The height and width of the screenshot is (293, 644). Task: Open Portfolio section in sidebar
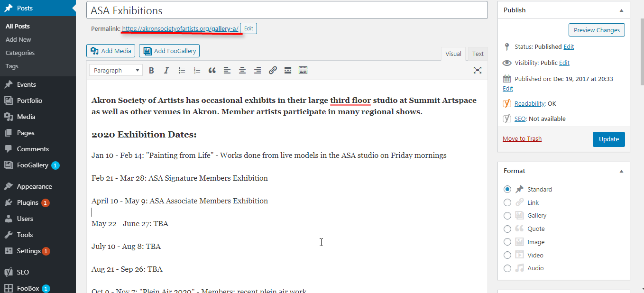point(38,101)
